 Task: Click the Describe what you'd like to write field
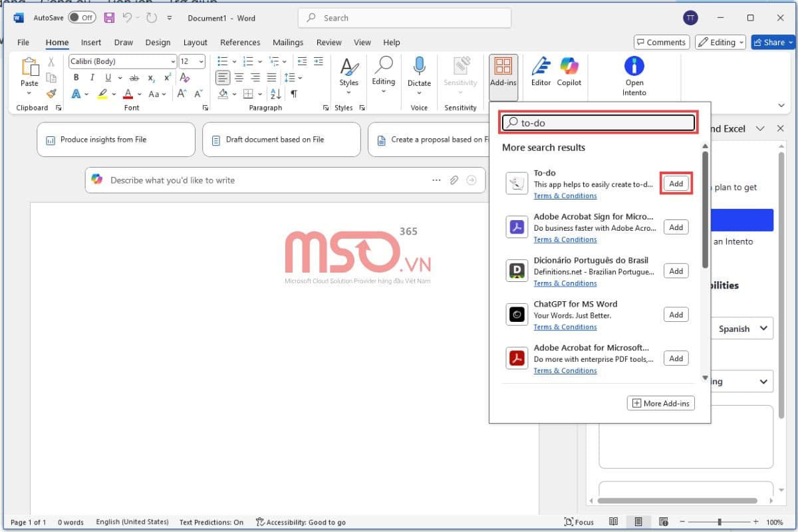click(x=285, y=180)
